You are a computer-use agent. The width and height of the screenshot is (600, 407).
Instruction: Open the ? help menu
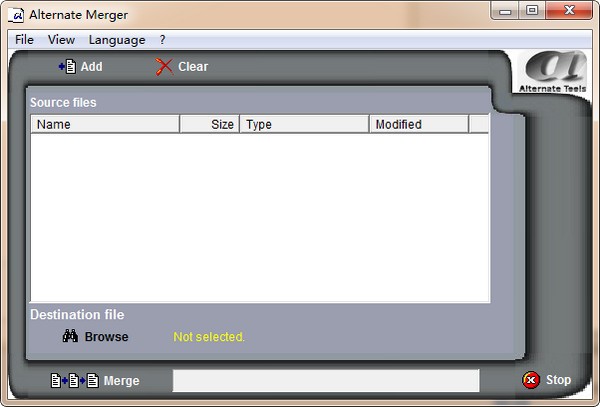click(x=162, y=40)
